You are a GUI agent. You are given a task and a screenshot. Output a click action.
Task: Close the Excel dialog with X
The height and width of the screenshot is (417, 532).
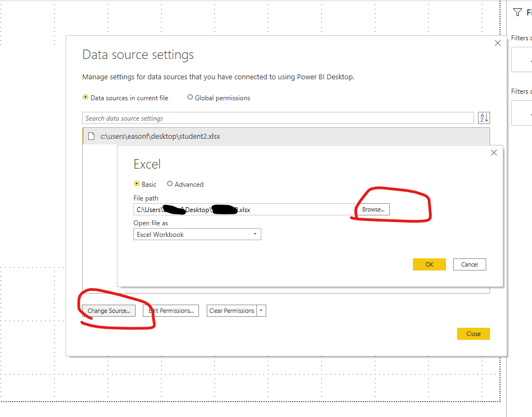[494, 153]
